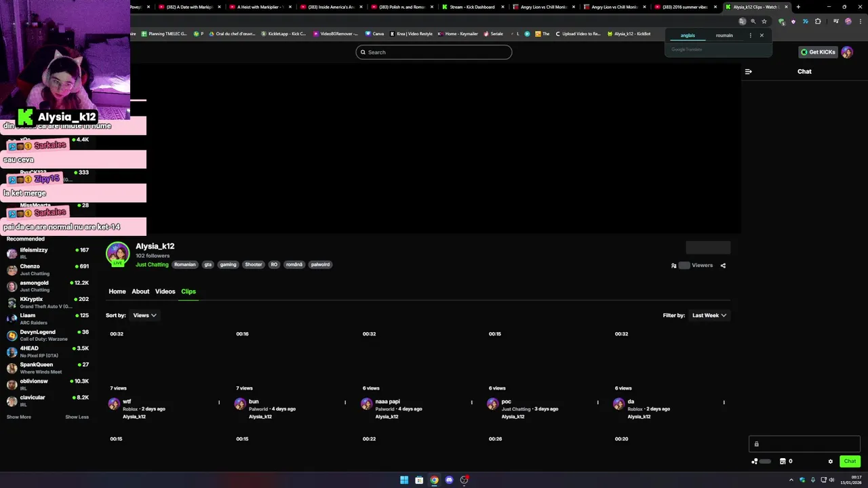Open translate popup options menu
868x488 pixels.
(750, 35)
